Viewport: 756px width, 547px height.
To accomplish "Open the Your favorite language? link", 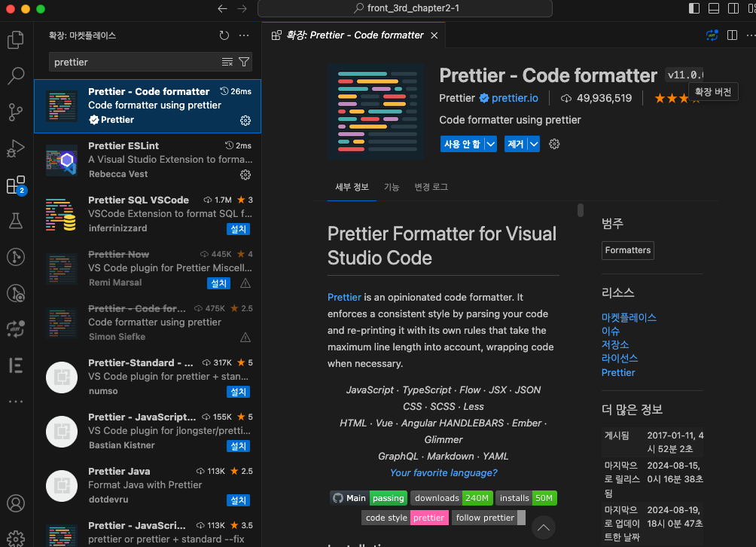I will pos(444,472).
